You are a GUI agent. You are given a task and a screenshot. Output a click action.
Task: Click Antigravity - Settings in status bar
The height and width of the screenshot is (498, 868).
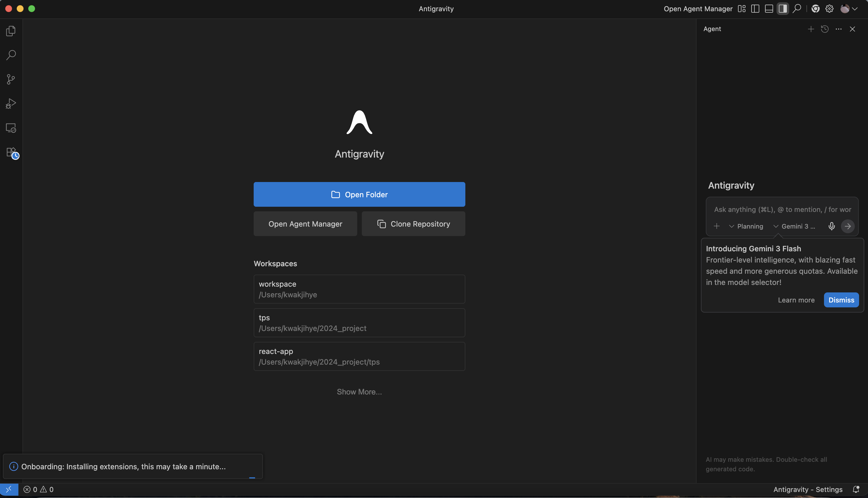pyautogui.click(x=808, y=489)
